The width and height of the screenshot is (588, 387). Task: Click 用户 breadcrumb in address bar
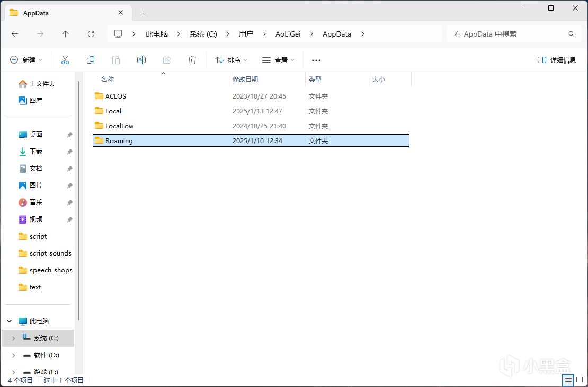point(246,34)
